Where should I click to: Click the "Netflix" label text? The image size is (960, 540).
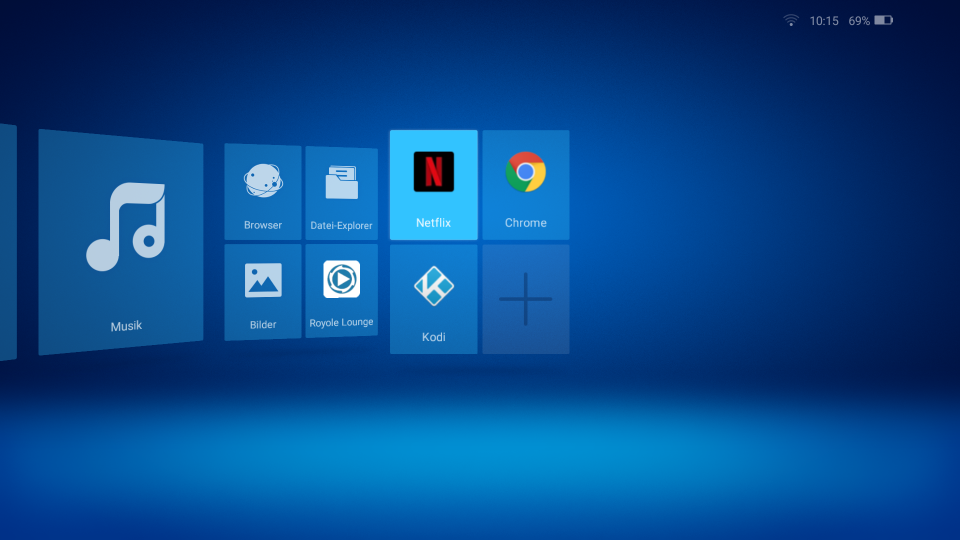coord(433,223)
